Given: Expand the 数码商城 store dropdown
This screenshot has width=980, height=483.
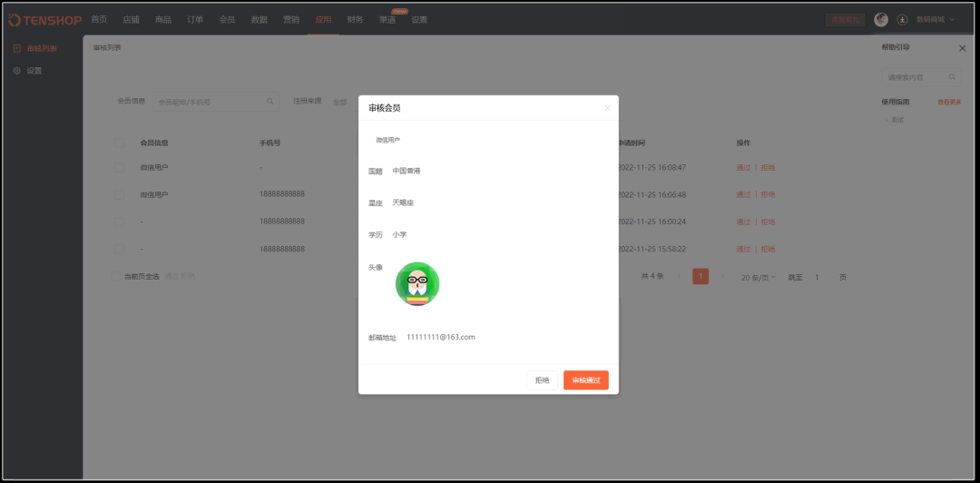Looking at the screenshot, I should [935, 19].
